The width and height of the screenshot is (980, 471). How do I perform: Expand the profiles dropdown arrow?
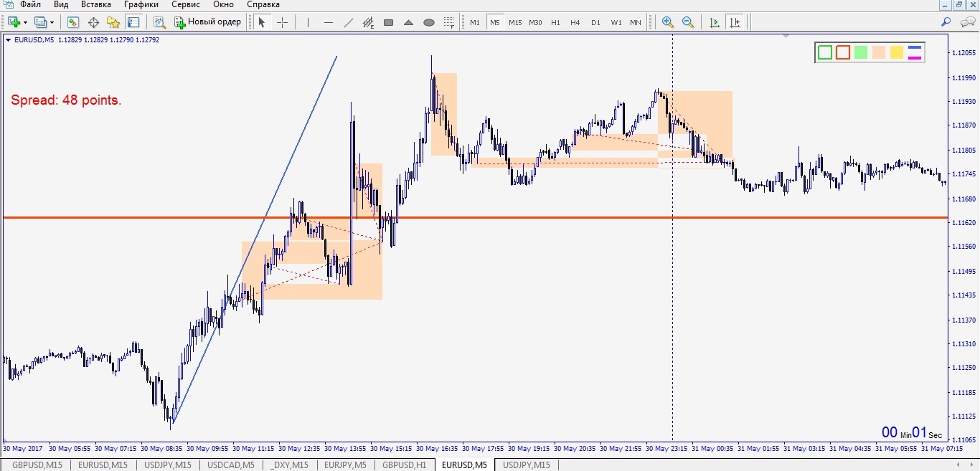[x=52, y=22]
